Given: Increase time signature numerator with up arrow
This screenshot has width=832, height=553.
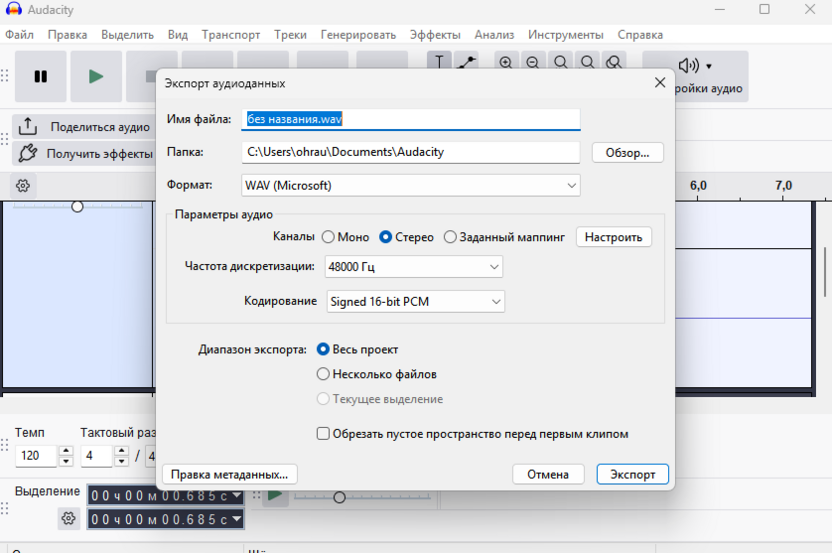Looking at the screenshot, I should 122,451.
